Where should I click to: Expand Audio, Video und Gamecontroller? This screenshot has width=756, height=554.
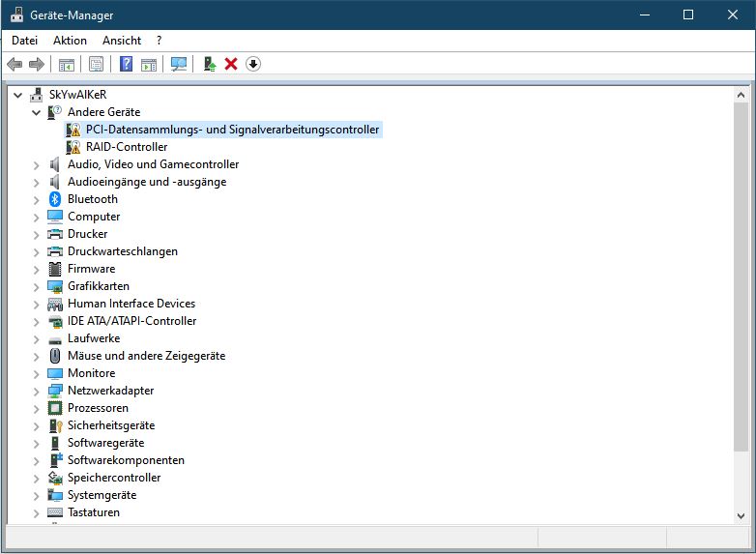[x=36, y=165]
